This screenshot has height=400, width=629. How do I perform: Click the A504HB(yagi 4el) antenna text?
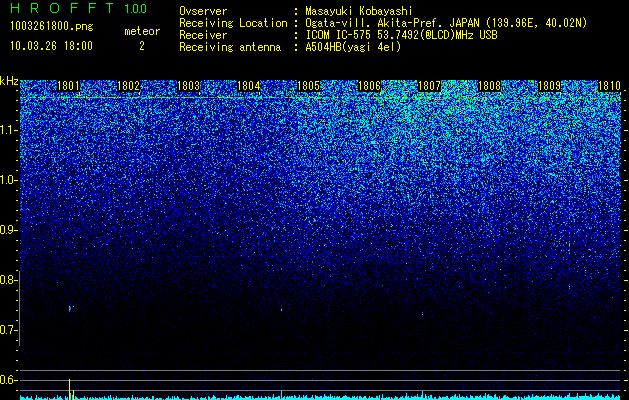[353, 47]
